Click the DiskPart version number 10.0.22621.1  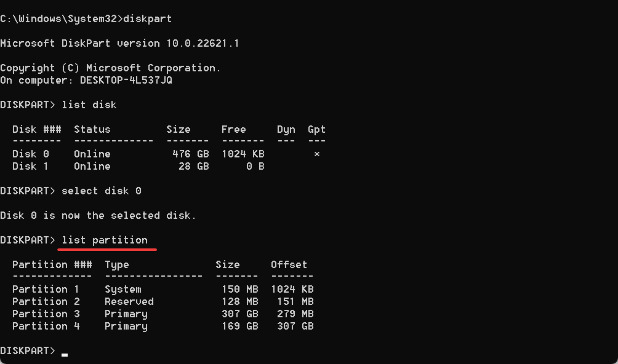click(x=203, y=43)
